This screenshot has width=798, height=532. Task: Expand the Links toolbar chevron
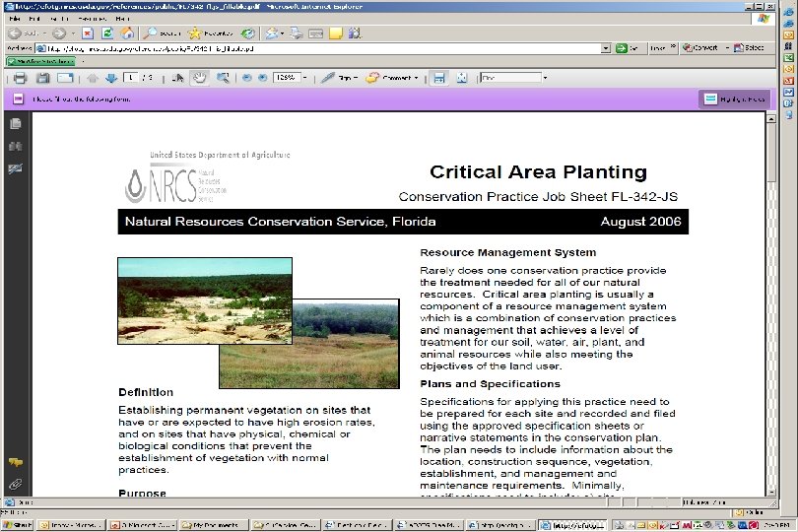click(x=673, y=47)
